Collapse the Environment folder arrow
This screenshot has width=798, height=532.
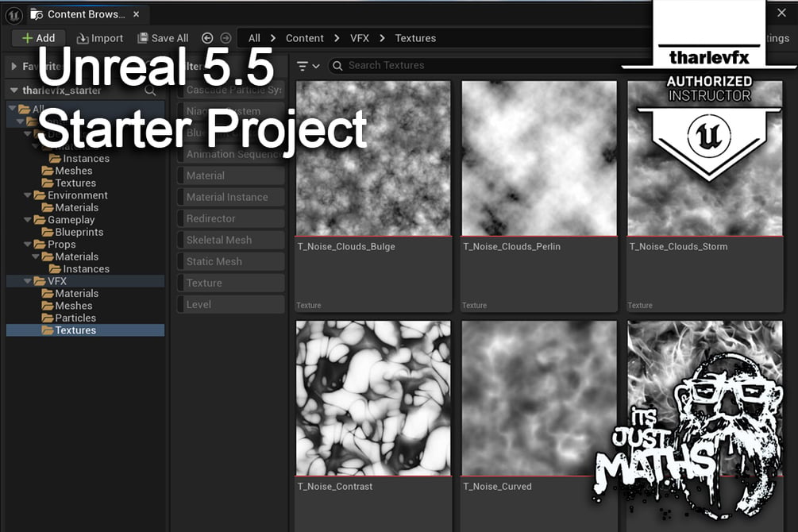click(28, 195)
